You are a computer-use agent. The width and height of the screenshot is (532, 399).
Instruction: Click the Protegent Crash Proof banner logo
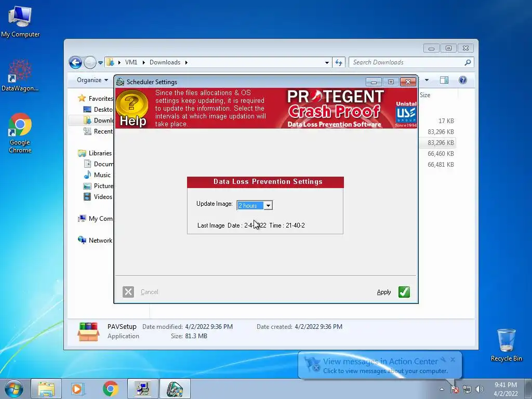pyautogui.click(x=335, y=108)
